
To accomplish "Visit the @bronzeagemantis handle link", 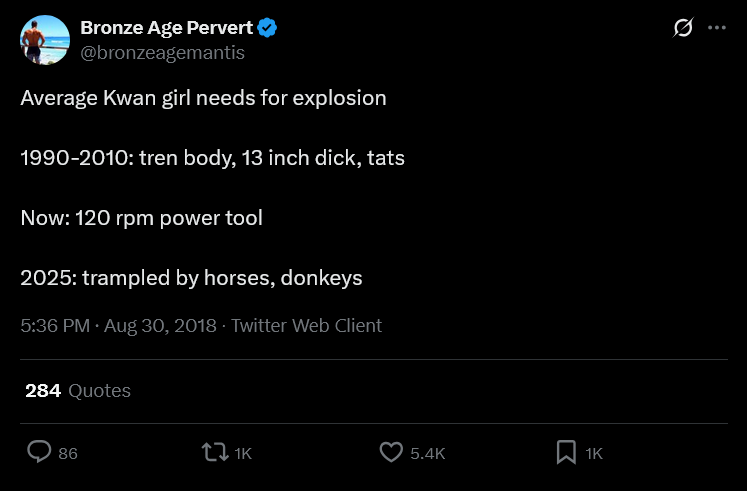I will pos(162,52).
